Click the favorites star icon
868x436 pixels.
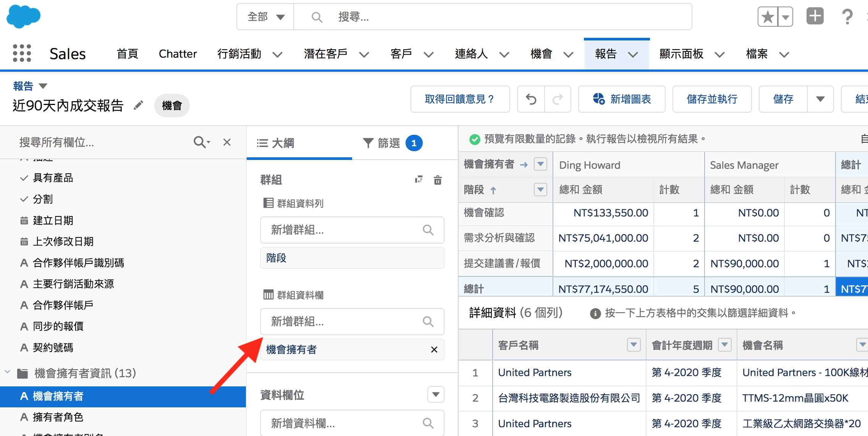[x=768, y=17]
